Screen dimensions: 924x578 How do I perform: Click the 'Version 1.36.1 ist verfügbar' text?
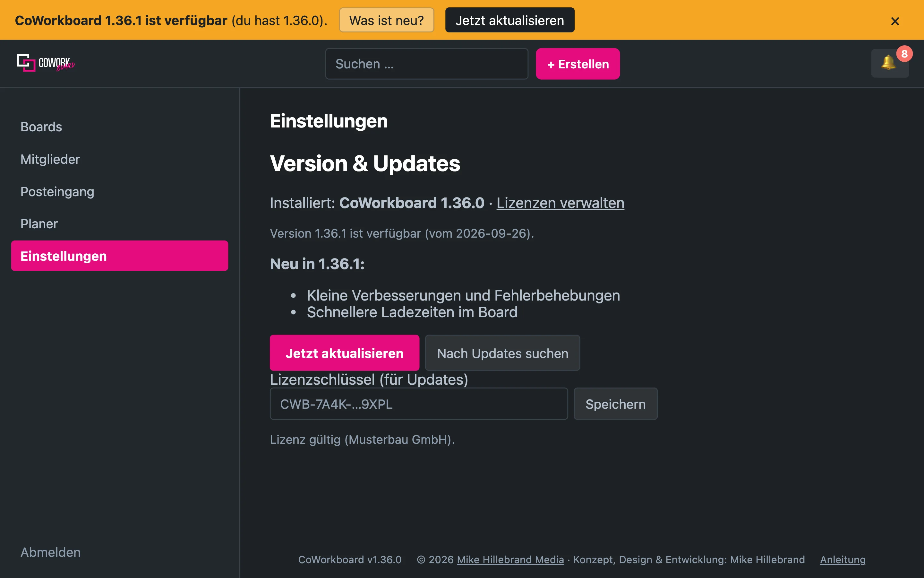pos(345,233)
